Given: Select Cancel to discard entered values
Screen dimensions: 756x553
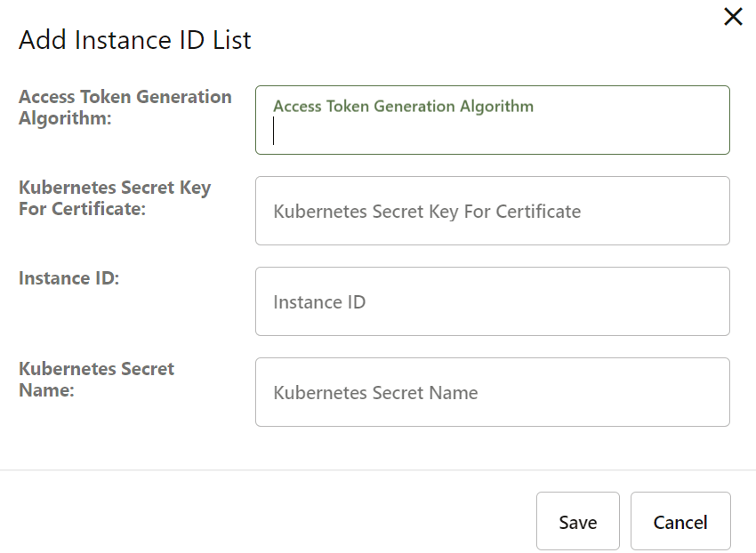Looking at the screenshot, I should [x=680, y=521].
